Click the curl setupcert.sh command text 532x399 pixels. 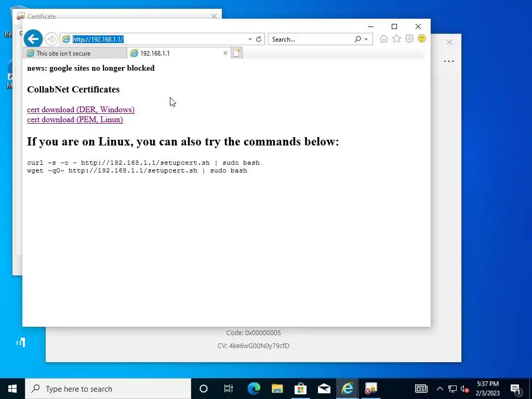click(x=143, y=163)
